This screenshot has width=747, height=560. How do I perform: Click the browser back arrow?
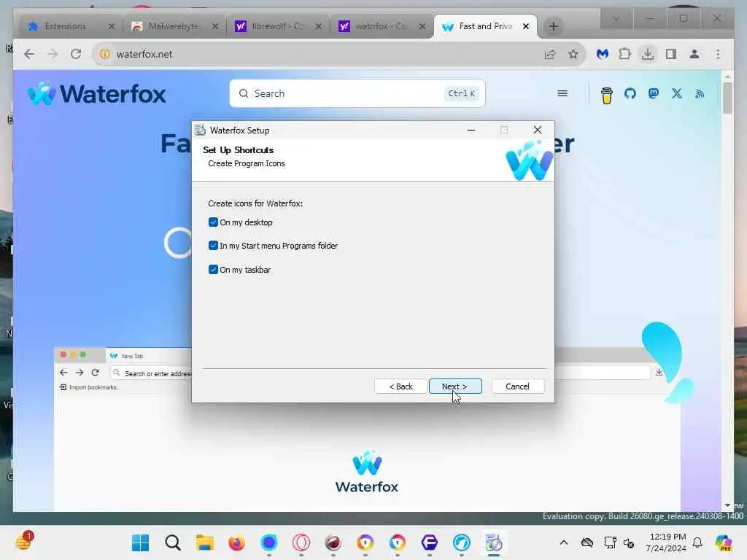click(x=29, y=54)
